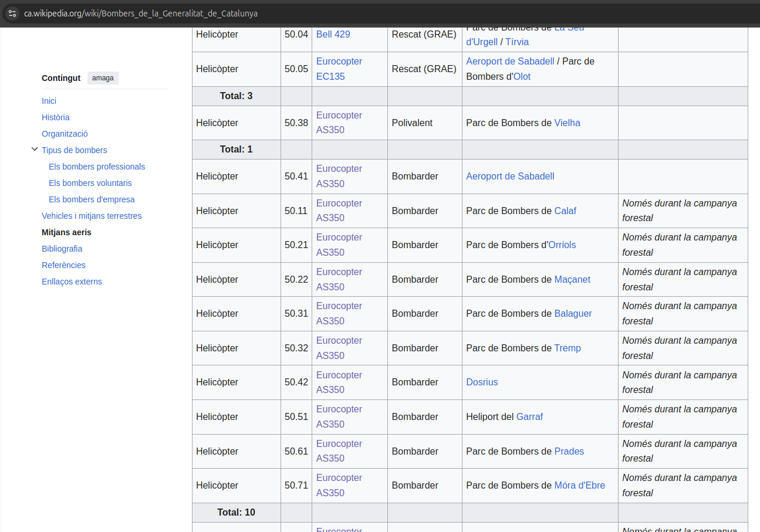Collapse the "Tipus de bombers" section chevron
This screenshot has height=532, width=760.
click(35, 149)
